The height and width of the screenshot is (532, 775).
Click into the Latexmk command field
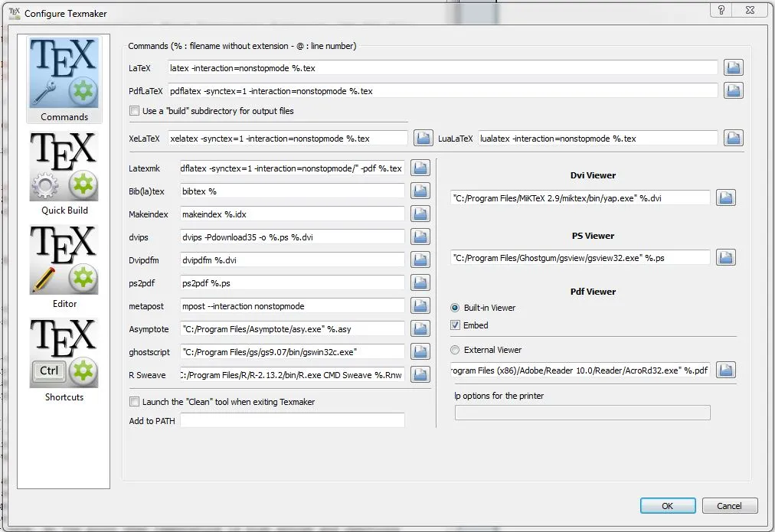click(292, 168)
